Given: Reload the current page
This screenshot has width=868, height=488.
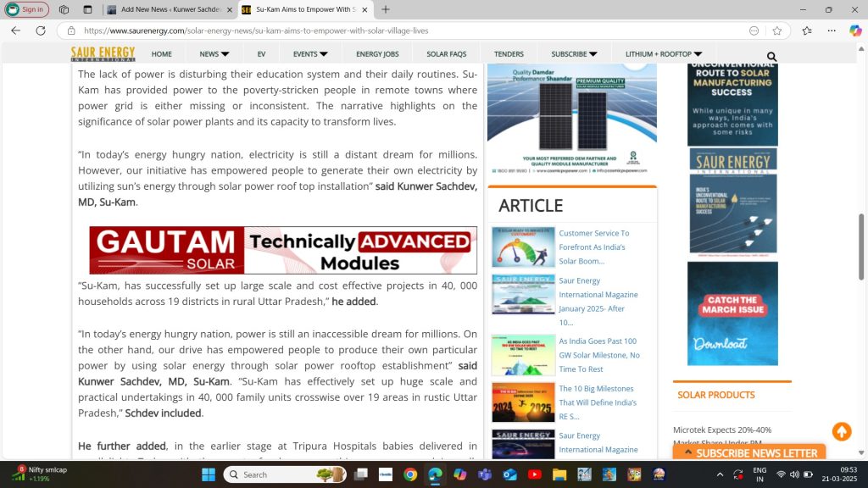Looking at the screenshot, I should [x=41, y=30].
